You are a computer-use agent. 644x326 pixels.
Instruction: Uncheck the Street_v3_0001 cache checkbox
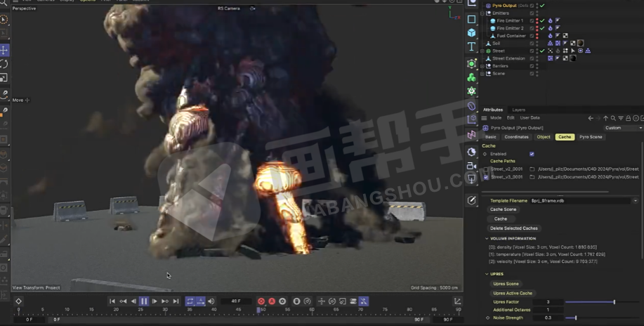486,177
